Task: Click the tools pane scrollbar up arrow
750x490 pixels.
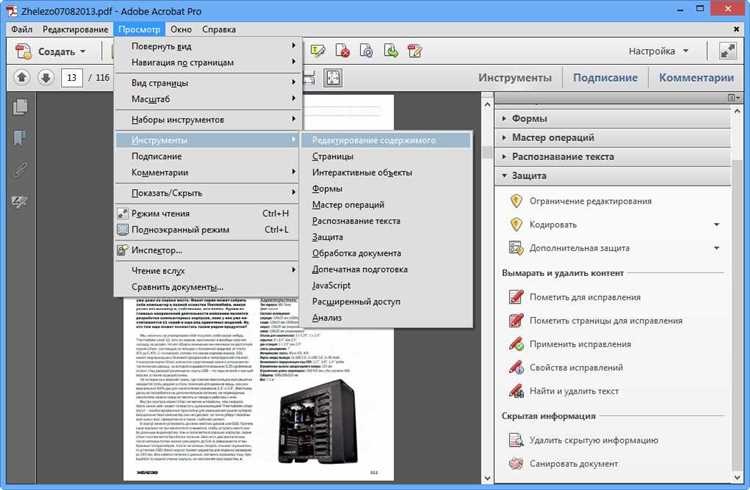Action: (737, 111)
